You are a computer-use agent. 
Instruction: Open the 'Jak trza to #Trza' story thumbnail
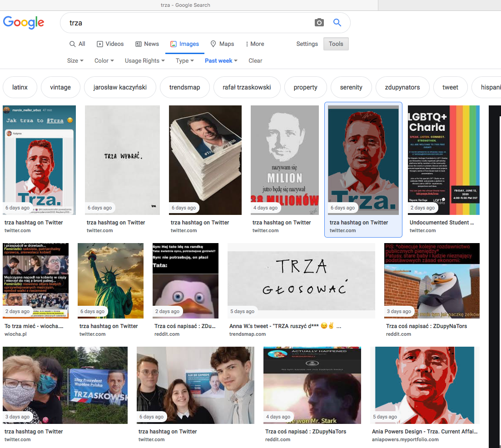point(40,160)
